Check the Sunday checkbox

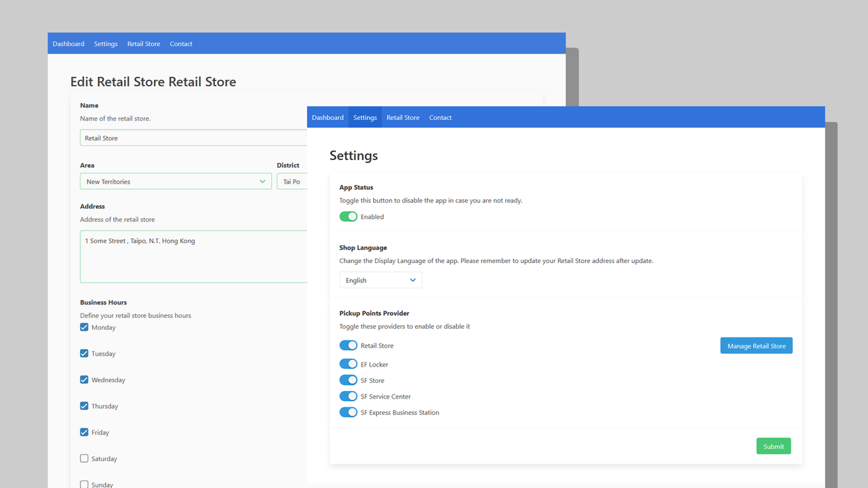(x=83, y=484)
